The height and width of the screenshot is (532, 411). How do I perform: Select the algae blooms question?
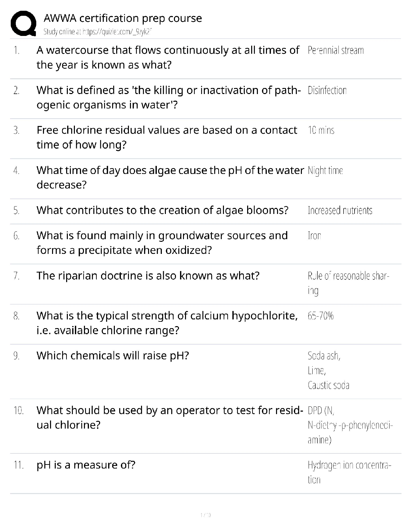[x=162, y=210]
